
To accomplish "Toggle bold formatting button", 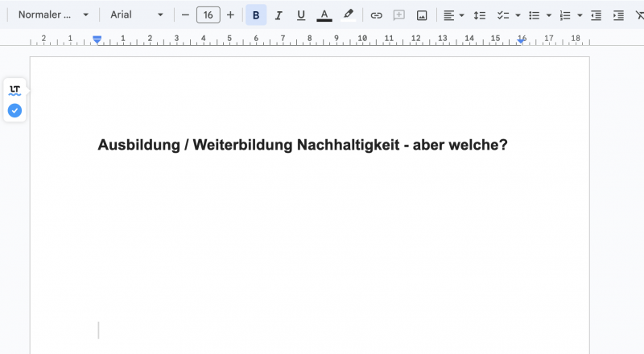I will click(x=256, y=15).
